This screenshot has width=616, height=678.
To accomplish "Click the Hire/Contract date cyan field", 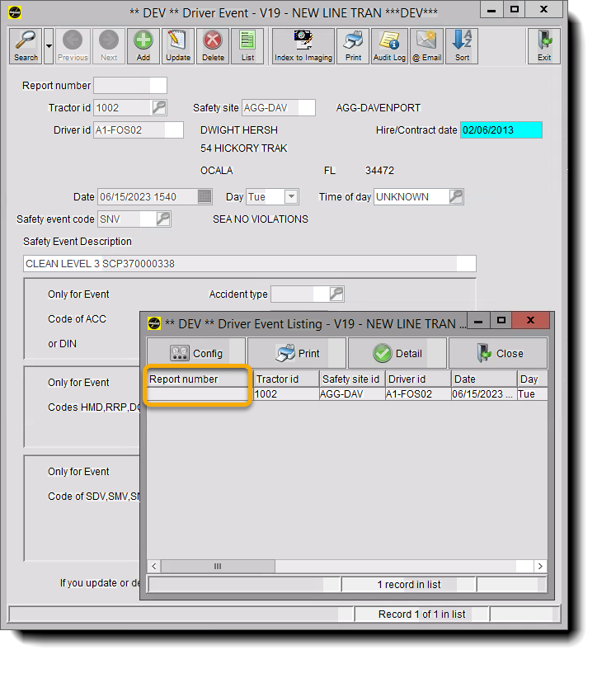I will tap(501, 129).
